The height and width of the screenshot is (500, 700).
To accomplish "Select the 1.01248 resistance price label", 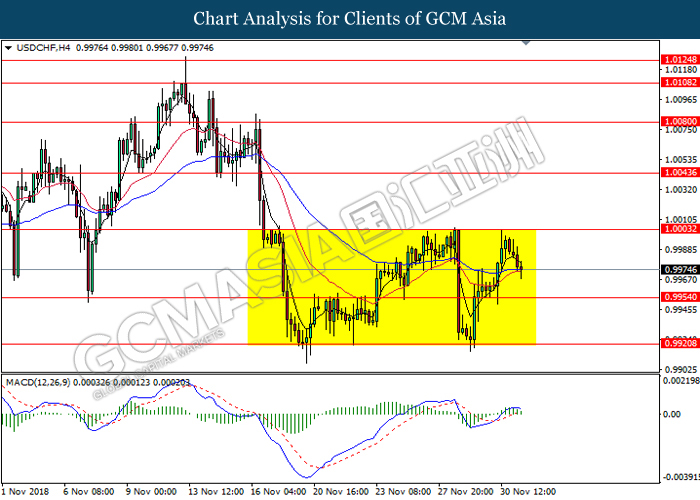I will pos(679,59).
